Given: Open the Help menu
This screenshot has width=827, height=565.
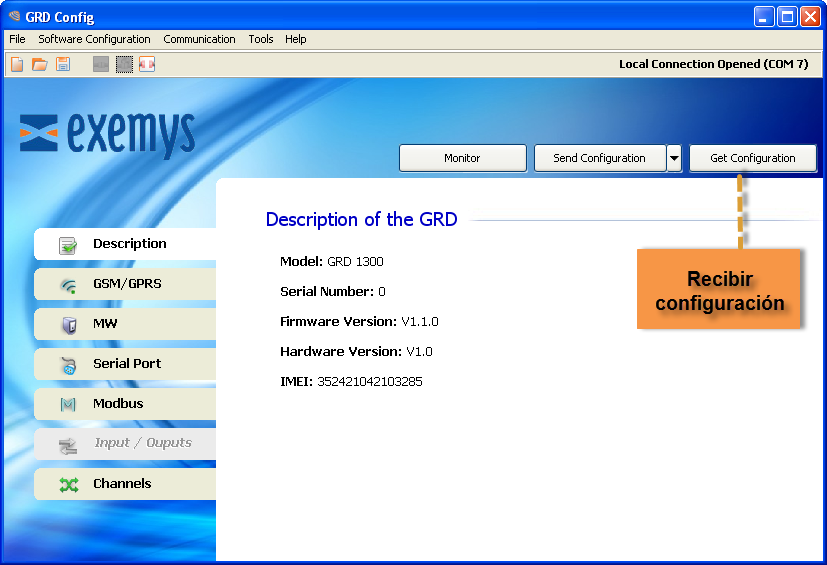Looking at the screenshot, I should point(295,39).
